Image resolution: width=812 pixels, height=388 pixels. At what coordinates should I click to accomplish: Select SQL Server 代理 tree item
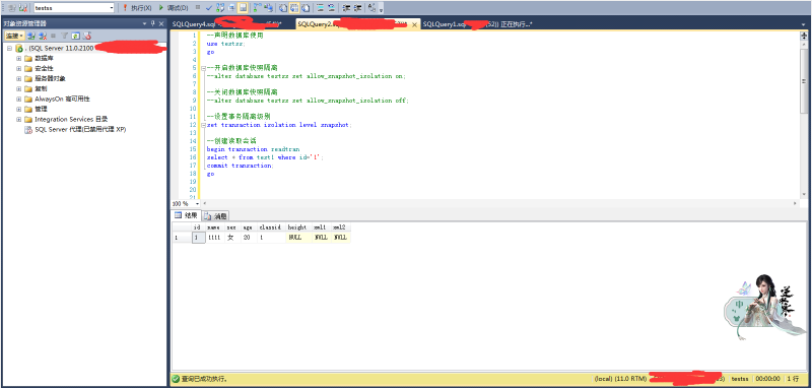76,130
